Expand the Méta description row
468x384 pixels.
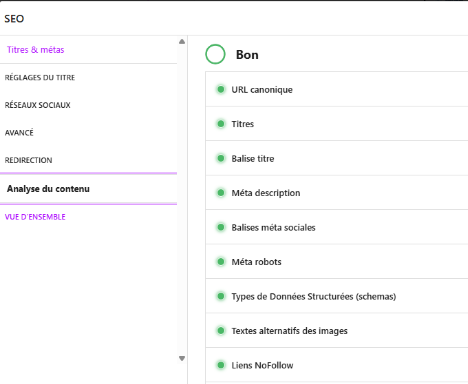tap(337, 193)
